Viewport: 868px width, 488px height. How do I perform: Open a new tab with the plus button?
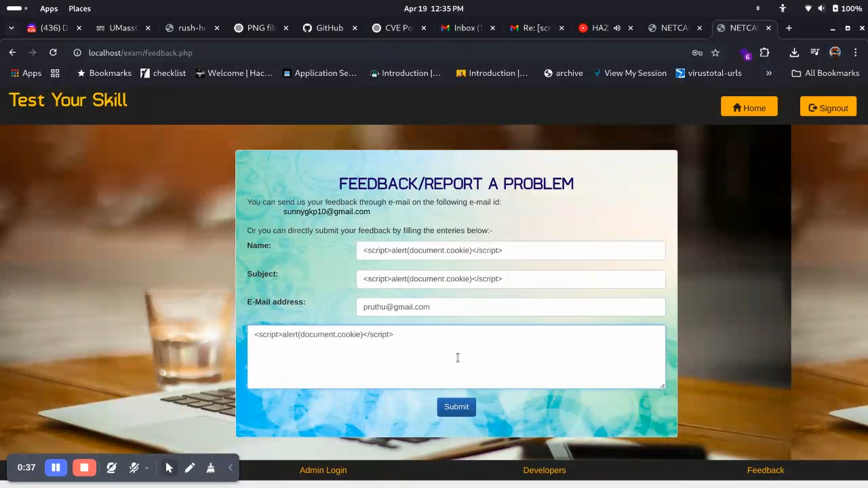click(x=789, y=28)
